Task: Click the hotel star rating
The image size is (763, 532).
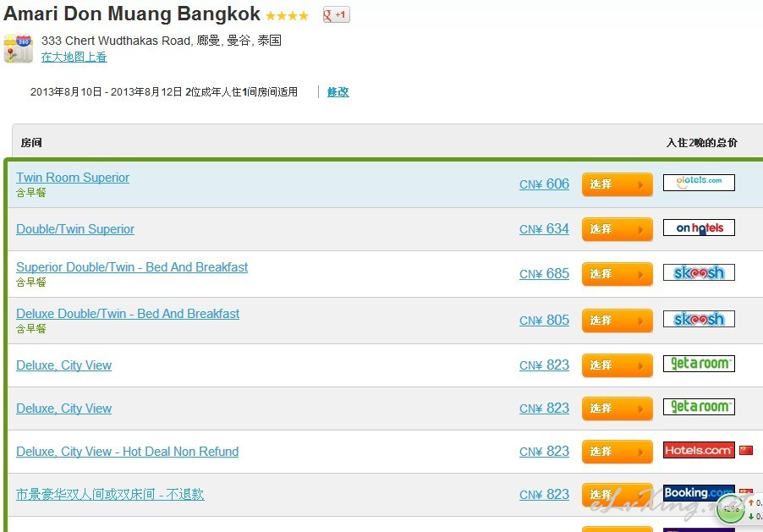Action: (287, 15)
